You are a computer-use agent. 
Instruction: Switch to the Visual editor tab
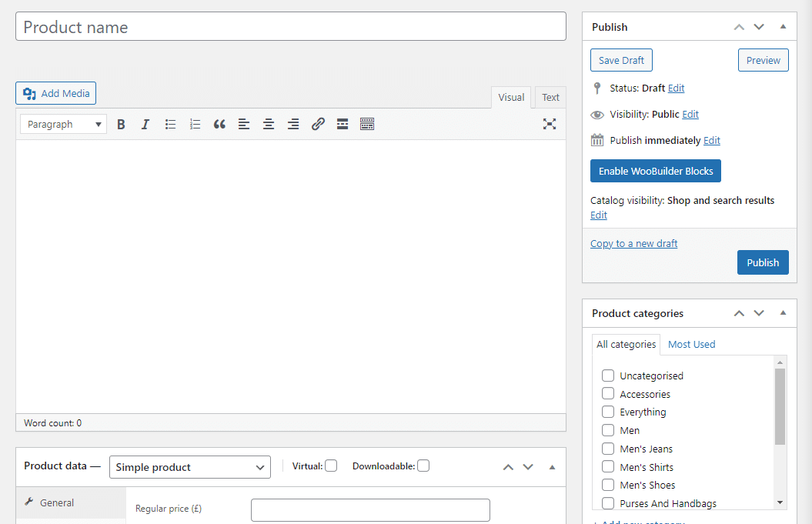(511, 98)
